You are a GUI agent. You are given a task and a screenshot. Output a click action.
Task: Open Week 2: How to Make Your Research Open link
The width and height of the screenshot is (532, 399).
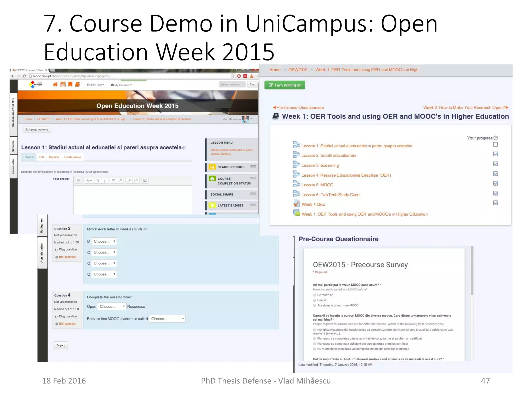pyautogui.click(x=466, y=108)
